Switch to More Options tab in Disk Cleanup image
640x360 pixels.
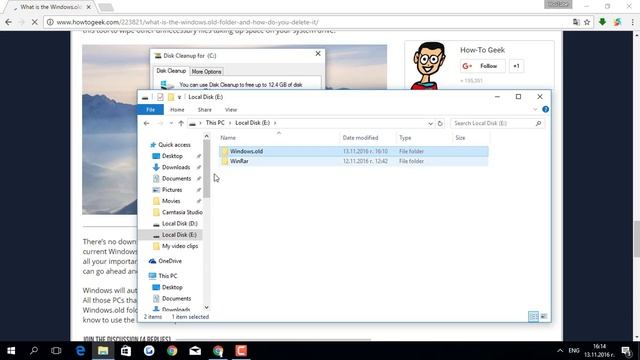(207, 71)
